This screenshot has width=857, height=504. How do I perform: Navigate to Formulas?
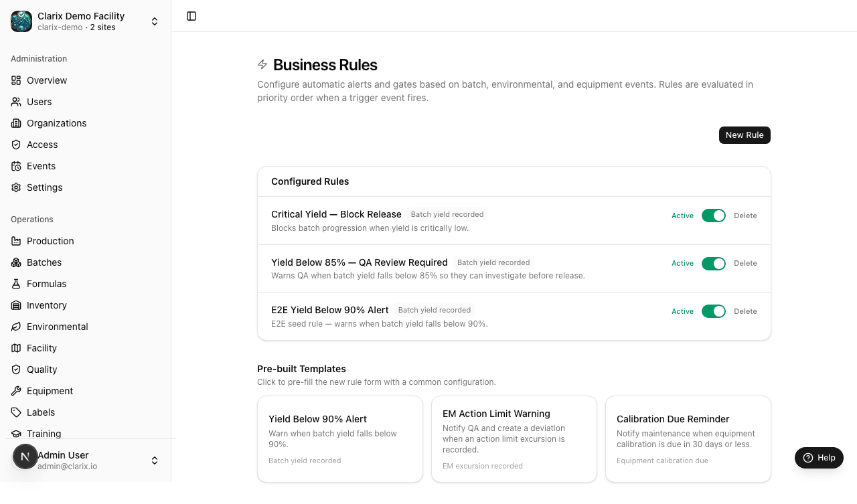point(85,284)
